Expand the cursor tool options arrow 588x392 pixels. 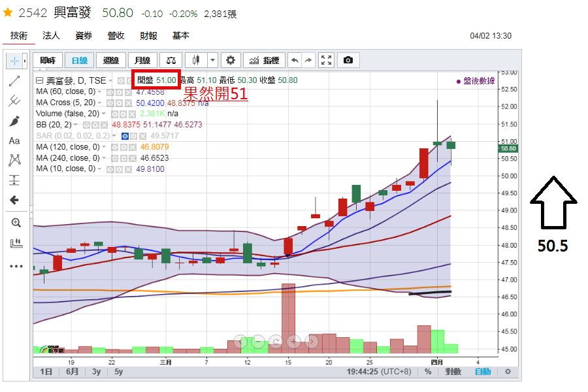25,61
